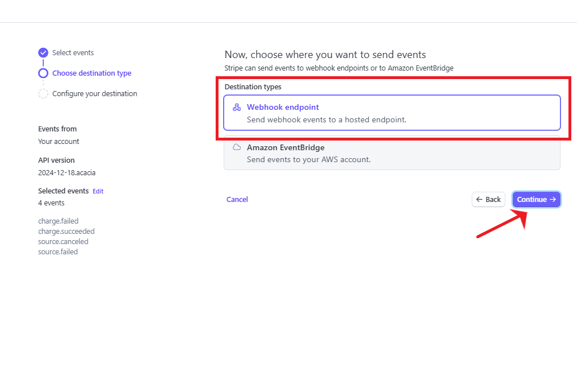This screenshot has width=577, height=392.
Task: Click the 'API version' label
Action: coord(56,160)
